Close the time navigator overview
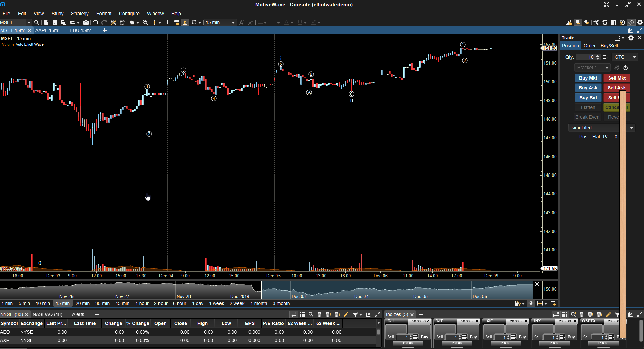The image size is (644, 349). pos(537,284)
